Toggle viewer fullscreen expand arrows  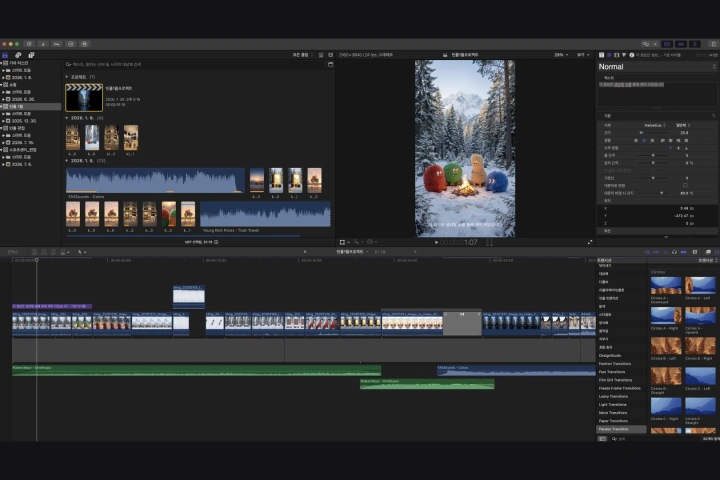point(590,242)
